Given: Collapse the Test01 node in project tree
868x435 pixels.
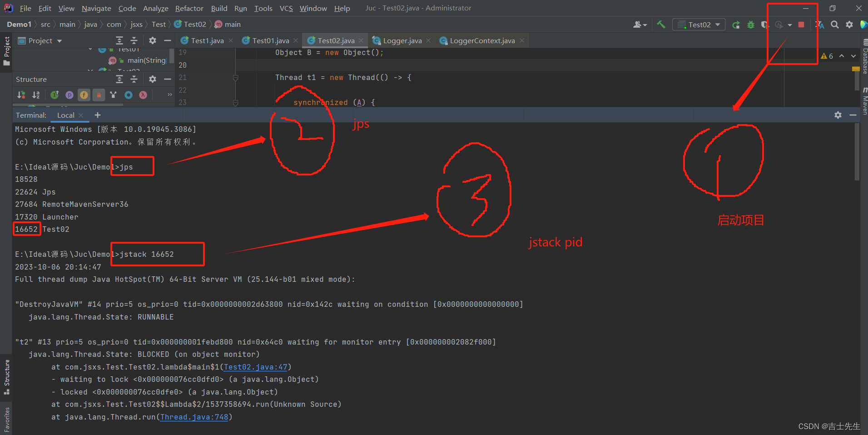Looking at the screenshot, I should pyautogui.click(x=90, y=49).
